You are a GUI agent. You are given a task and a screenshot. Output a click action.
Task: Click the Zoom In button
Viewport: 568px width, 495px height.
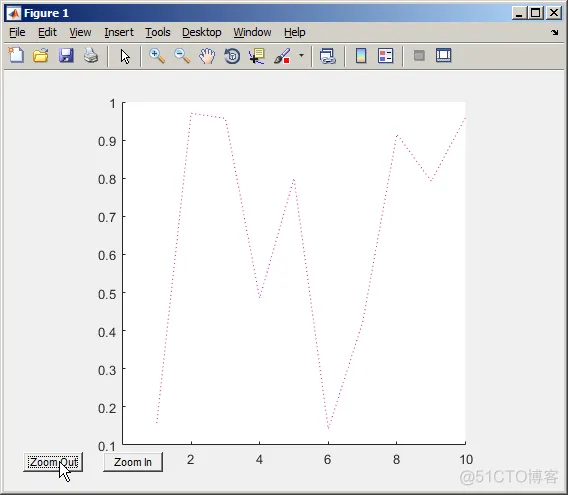[133, 462]
